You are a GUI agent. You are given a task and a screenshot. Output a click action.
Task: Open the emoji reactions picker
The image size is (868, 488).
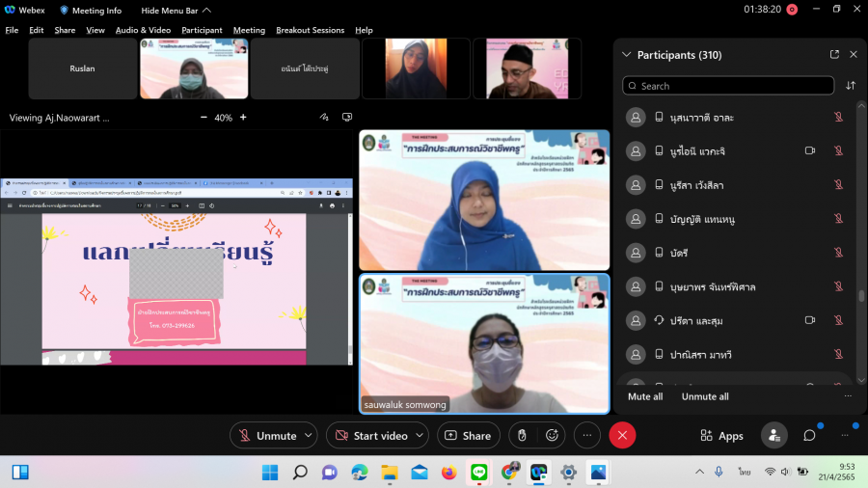click(x=553, y=436)
